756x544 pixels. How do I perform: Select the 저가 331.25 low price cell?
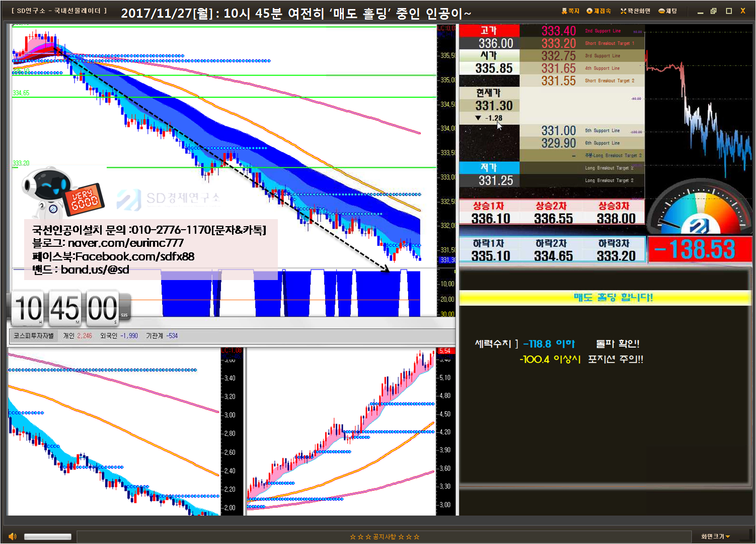tap(489, 174)
